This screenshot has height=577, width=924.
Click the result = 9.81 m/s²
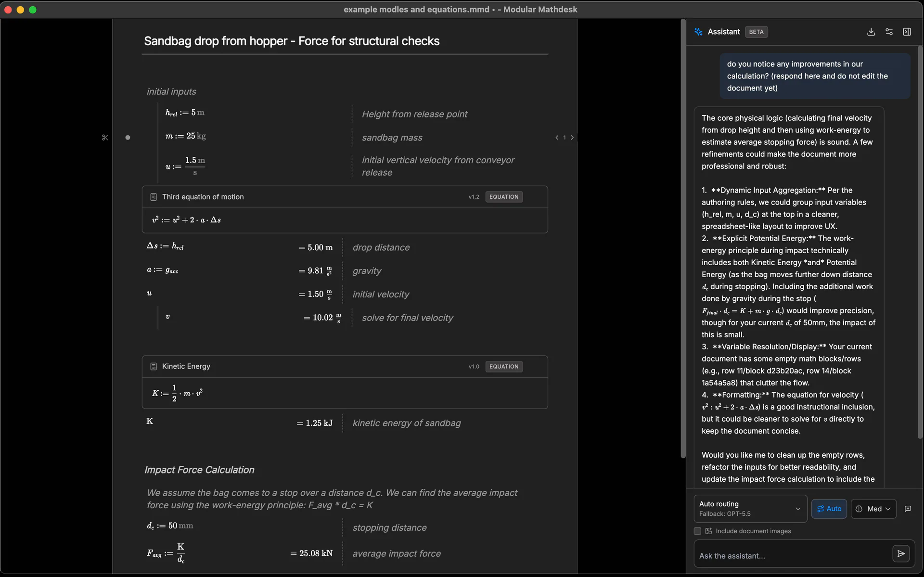[x=315, y=271]
